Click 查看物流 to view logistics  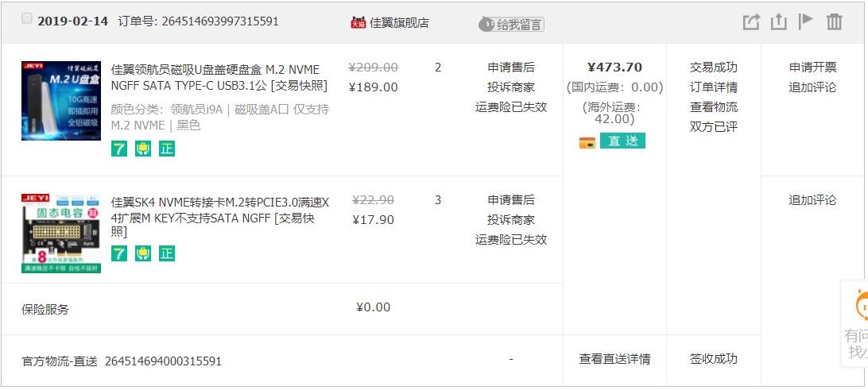714,107
